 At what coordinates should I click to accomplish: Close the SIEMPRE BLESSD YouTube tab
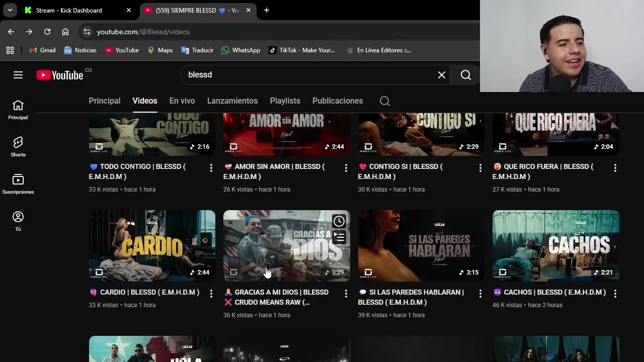click(x=249, y=10)
